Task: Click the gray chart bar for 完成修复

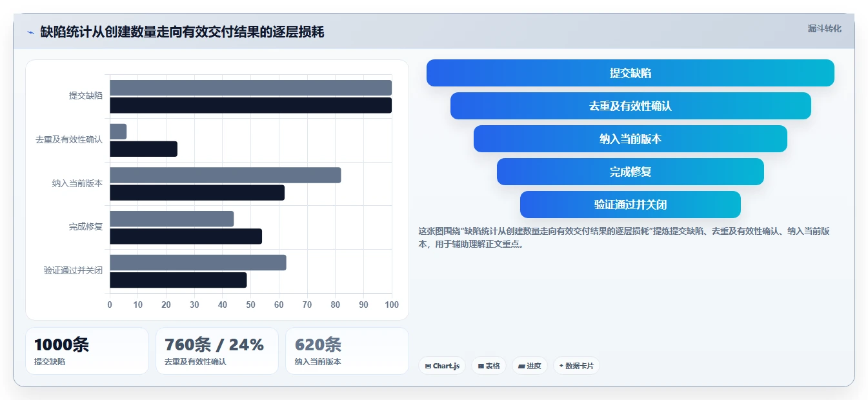Action: point(172,219)
